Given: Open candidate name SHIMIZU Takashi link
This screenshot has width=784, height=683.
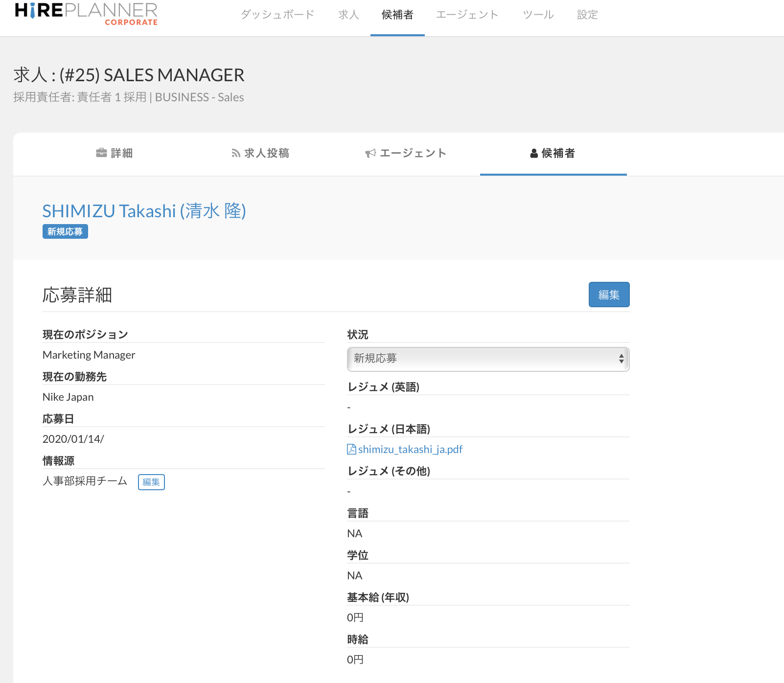Looking at the screenshot, I should tap(144, 211).
